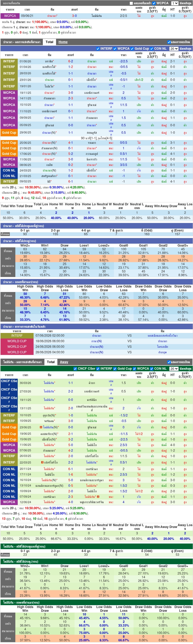Screen dimensions: 193x644
Task: Open 5-2 score of 17/06/25 กวาเดอลูป match
Action: [x=71, y=154]
